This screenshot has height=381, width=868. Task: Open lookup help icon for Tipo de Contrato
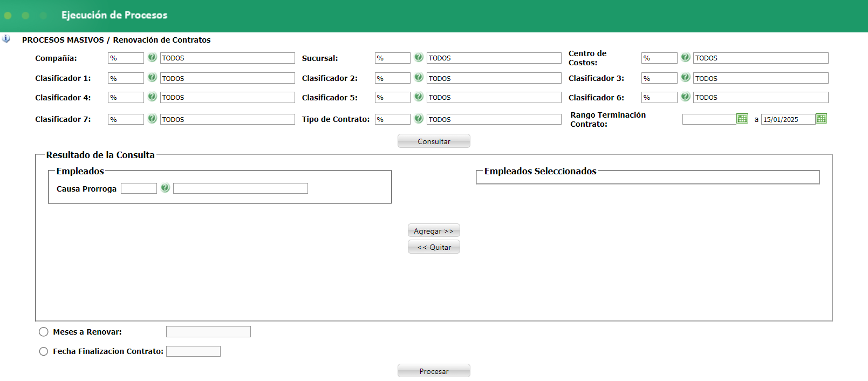419,119
